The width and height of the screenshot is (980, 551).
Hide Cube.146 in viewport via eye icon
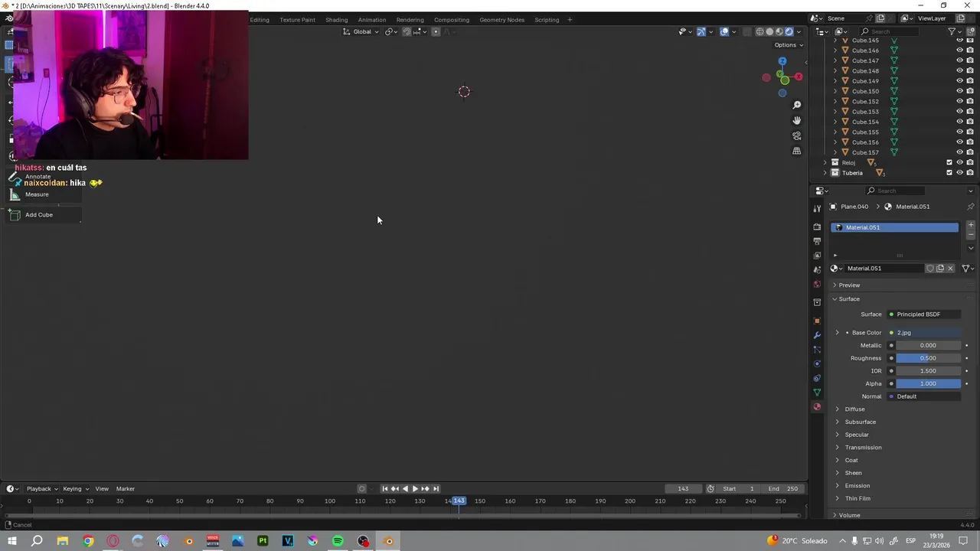[x=959, y=51]
